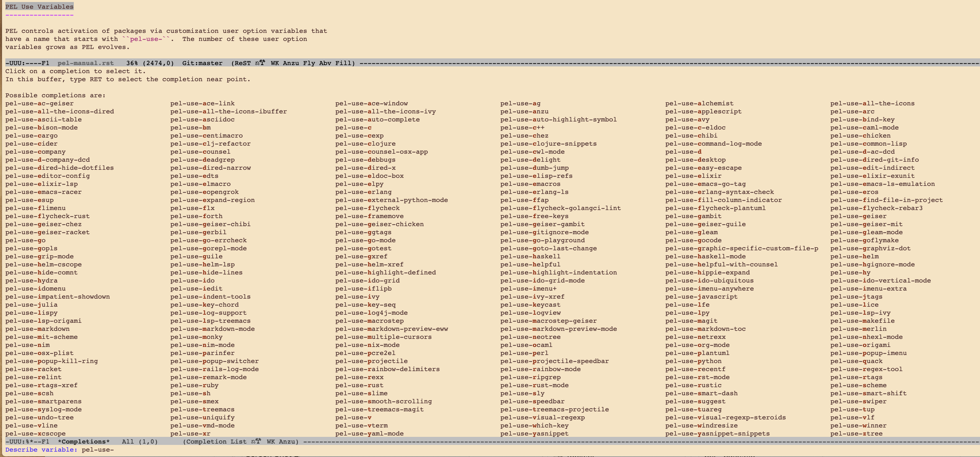Click the ReST major mode name

click(x=243, y=63)
